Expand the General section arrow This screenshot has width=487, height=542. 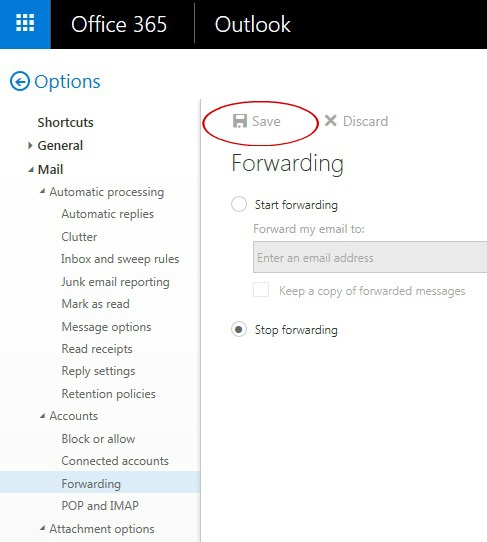30,146
